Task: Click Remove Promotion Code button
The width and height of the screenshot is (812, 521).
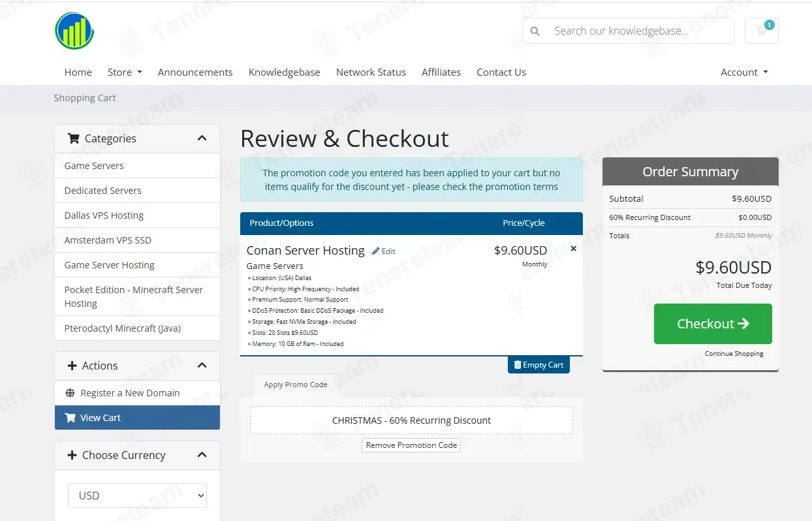Action: coord(411,445)
